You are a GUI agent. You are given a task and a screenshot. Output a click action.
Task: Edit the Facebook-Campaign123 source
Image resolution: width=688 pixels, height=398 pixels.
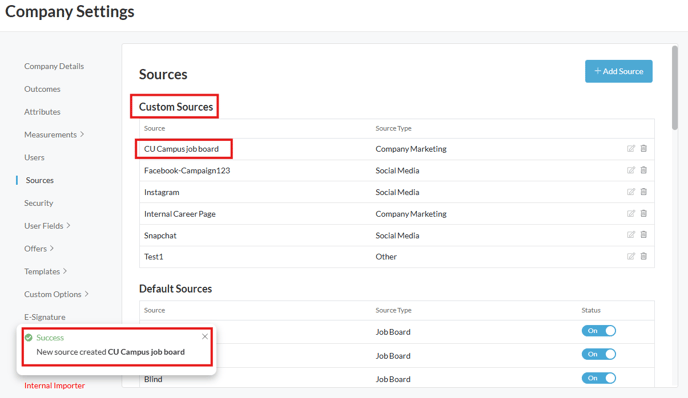(x=631, y=170)
